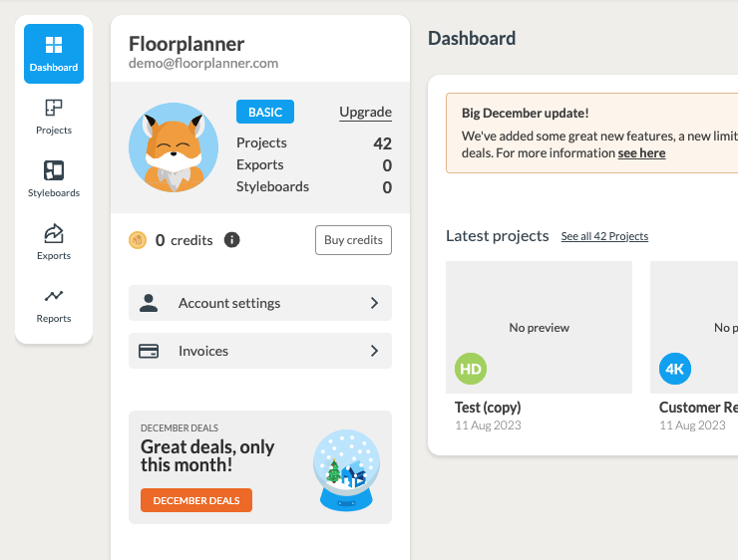738x560 pixels.
Task: Click the orange December Deals button
Action: click(196, 500)
